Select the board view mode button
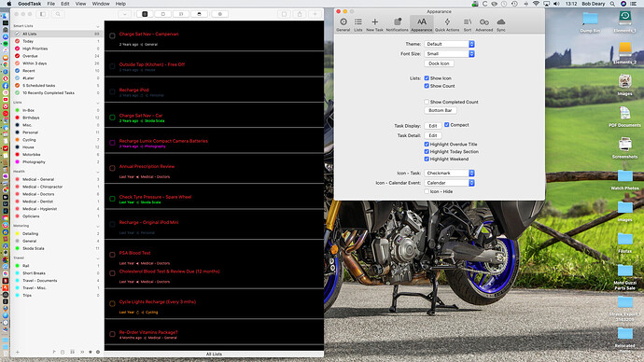The height and width of the screenshot is (362, 644). pos(181,14)
